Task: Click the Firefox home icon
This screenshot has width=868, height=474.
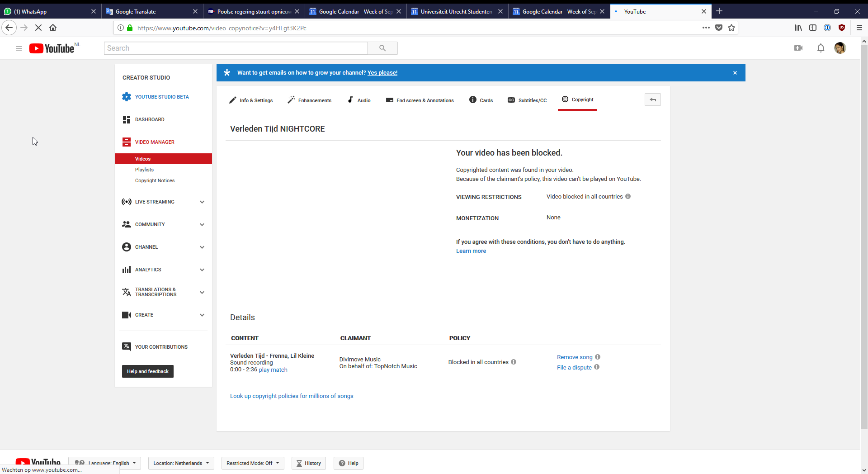Action: click(53, 28)
